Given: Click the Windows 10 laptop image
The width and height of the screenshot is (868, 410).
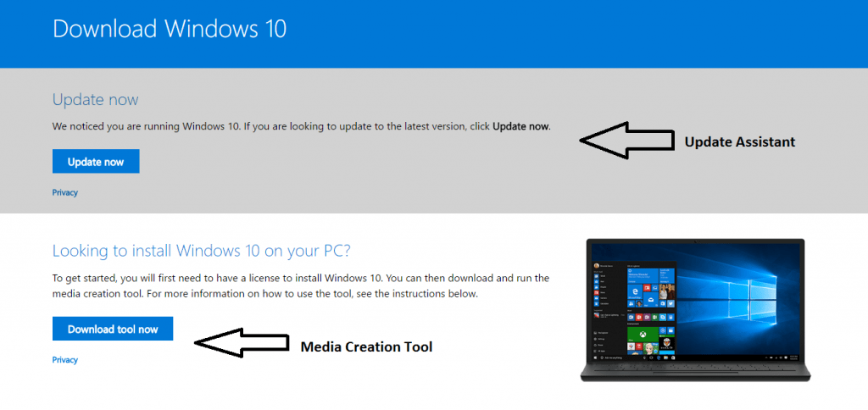Looking at the screenshot, I should (695, 310).
